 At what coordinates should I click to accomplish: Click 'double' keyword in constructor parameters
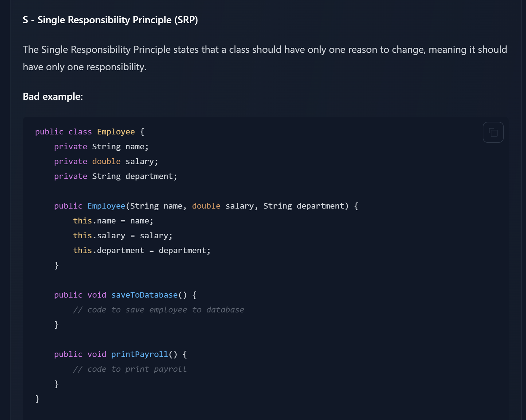pos(206,206)
